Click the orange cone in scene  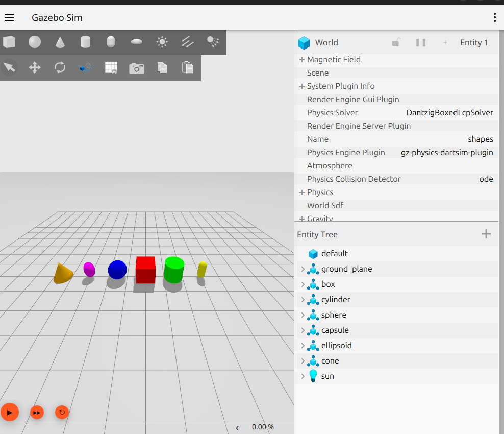coord(63,274)
